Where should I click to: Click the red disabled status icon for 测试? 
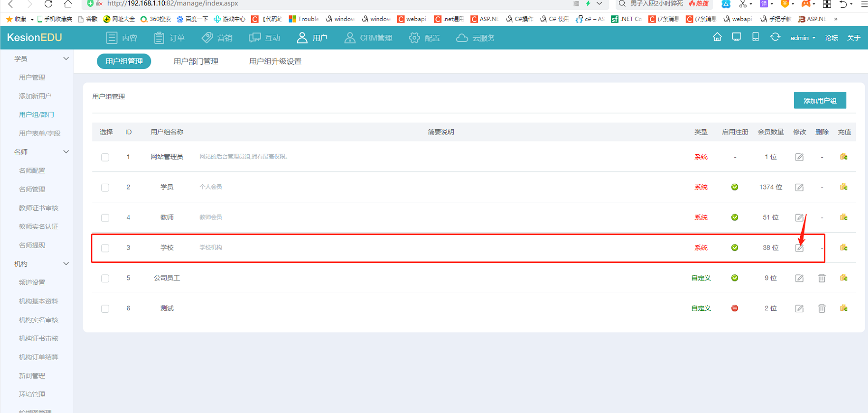[734, 308]
